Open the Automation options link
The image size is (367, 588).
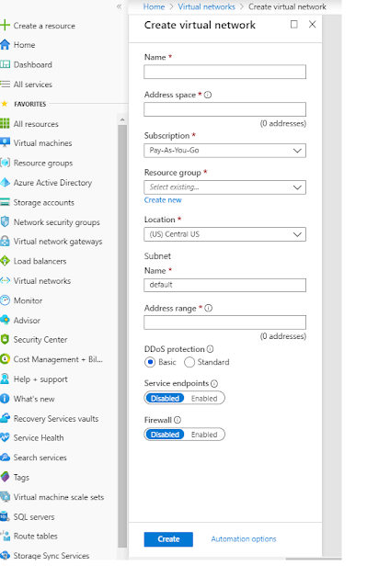click(244, 539)
